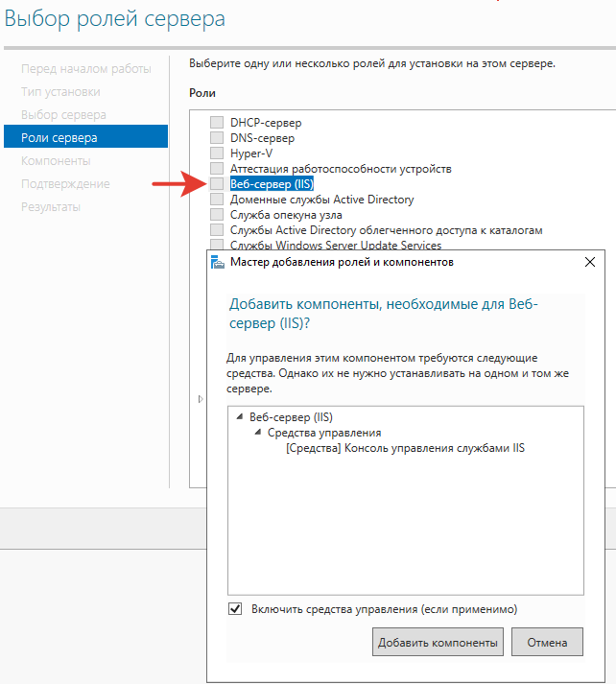Check the DHCP-сервер role checkbox
616x684 pixels.
217,122
